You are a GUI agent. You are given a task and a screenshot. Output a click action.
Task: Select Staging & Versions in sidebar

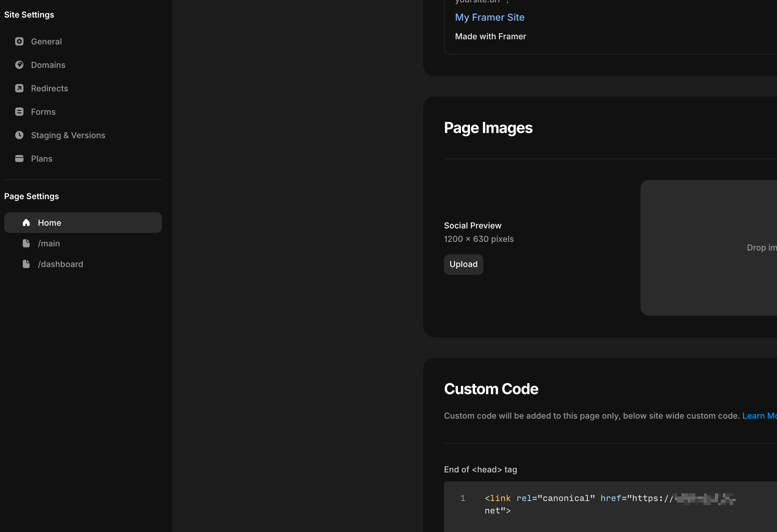(68, 135)
